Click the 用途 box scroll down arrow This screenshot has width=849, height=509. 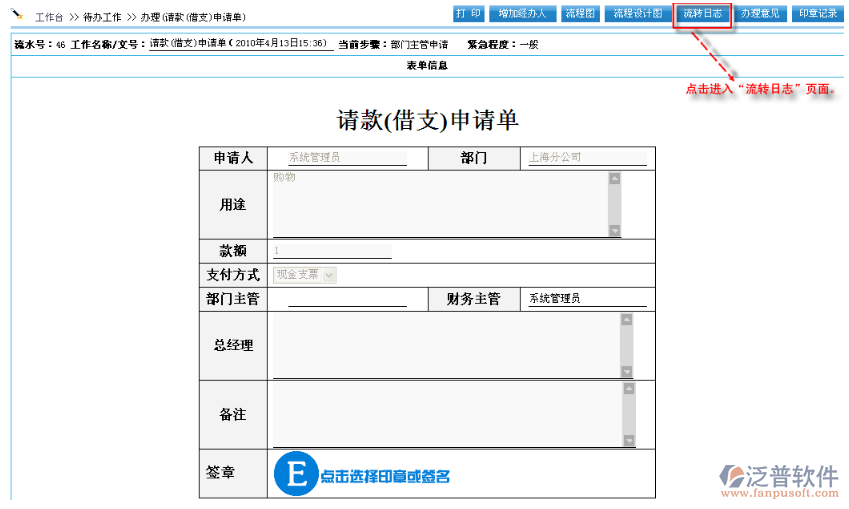pyautogui.click(x=614, y=230)
